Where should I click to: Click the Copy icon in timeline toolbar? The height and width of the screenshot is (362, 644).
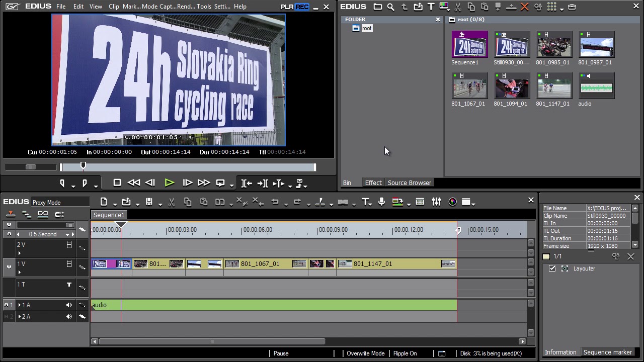pos(188,202)
